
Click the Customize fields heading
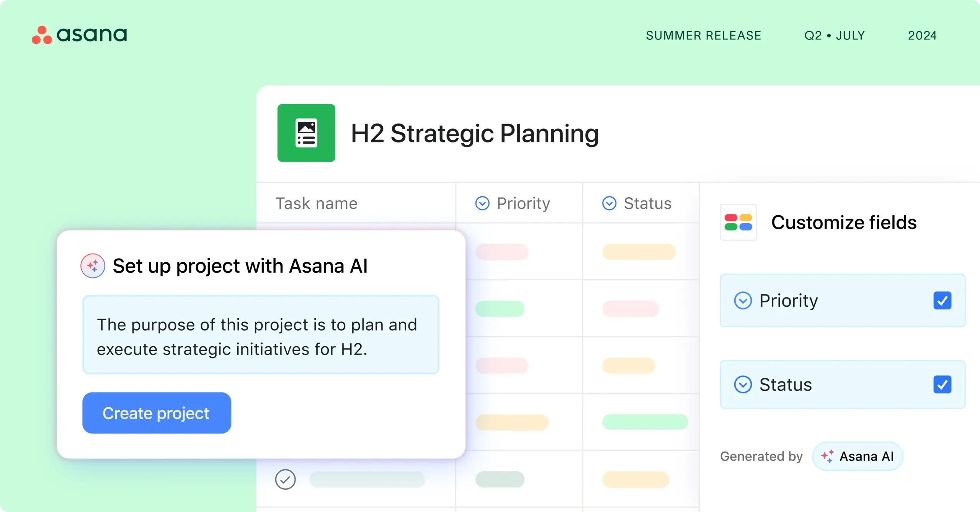tap(844, 222)
